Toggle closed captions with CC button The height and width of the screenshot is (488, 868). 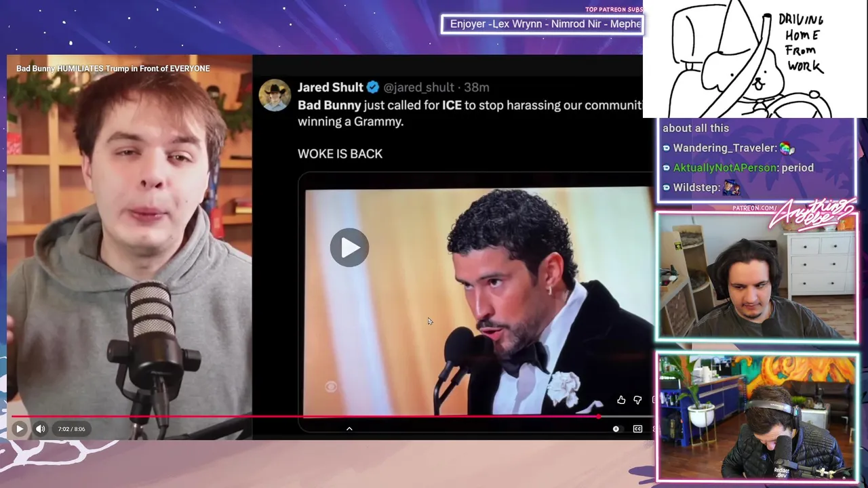coord(637,429)
